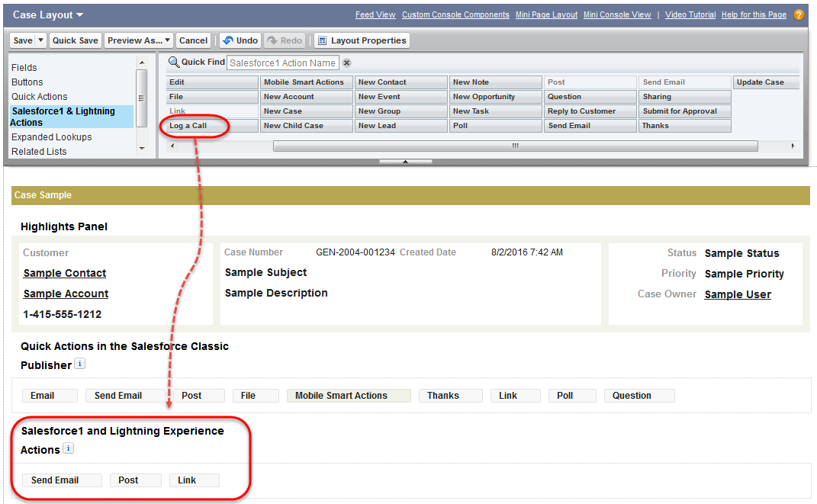Open info icon beside Publisher heading
The height and width of the screenshot is (504, 817).
pos(80,364)
